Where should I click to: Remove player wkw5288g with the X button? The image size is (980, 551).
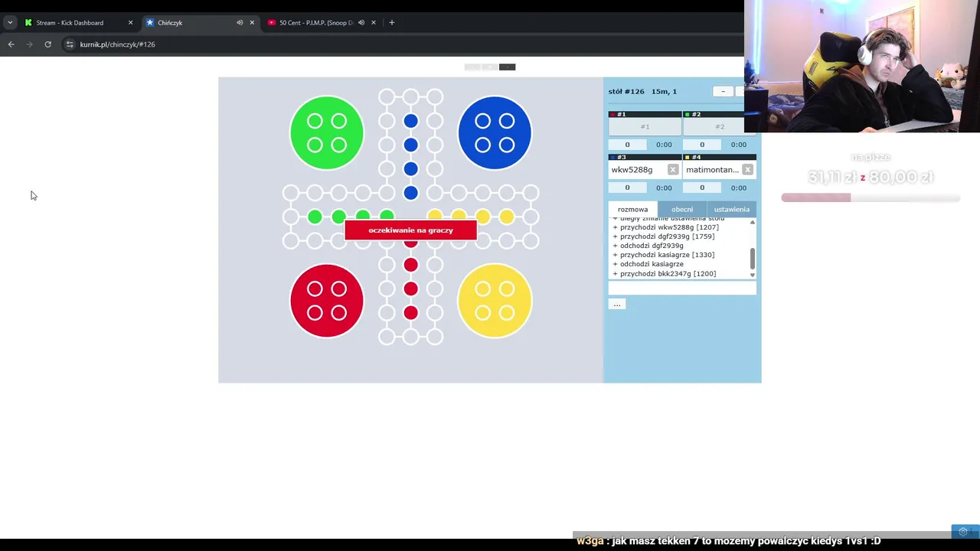(x=673, y=170)
